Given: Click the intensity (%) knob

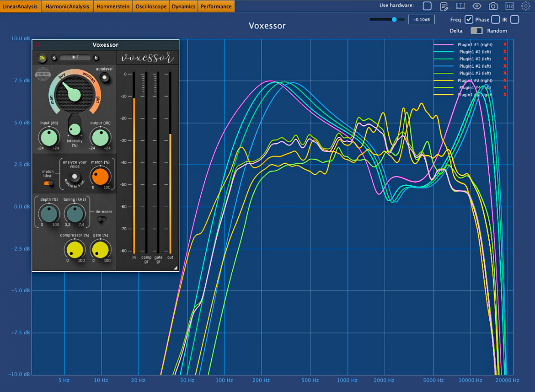Looking at the screenshot, I should (75, 129).
